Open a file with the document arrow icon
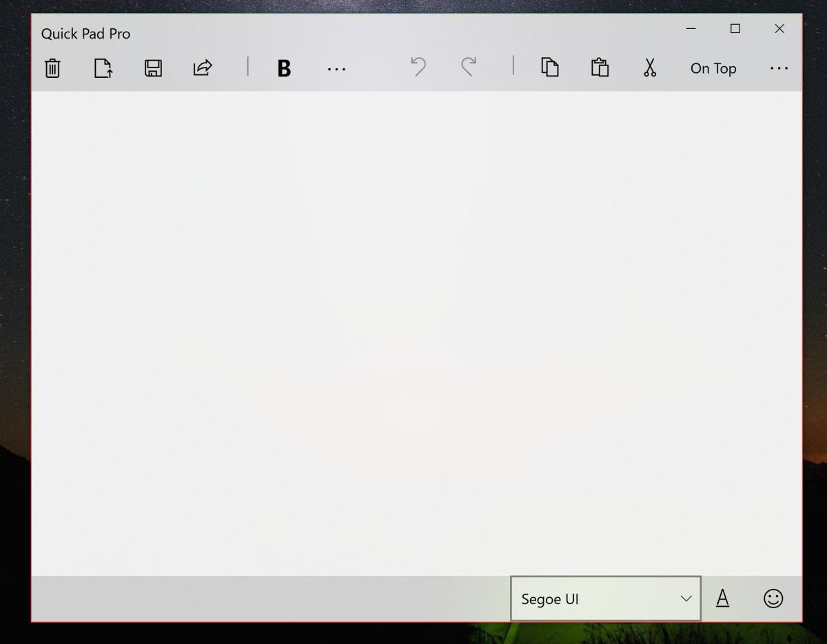827x644 pixels. tap(103, 68)
